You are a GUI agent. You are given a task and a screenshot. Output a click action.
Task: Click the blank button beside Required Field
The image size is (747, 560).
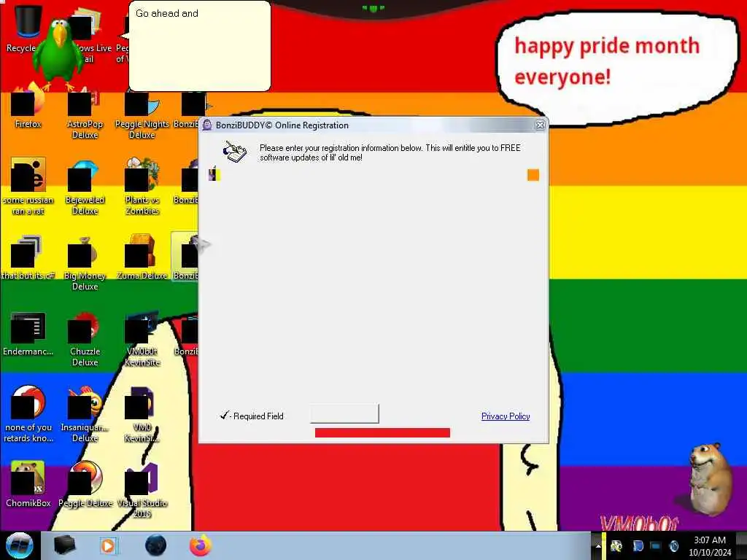344,414
